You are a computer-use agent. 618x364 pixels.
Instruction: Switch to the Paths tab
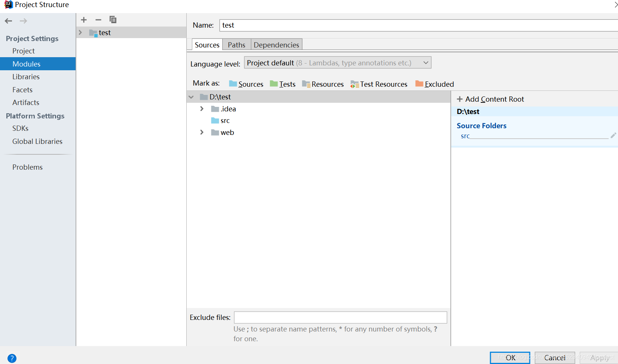tap(236, 44)
